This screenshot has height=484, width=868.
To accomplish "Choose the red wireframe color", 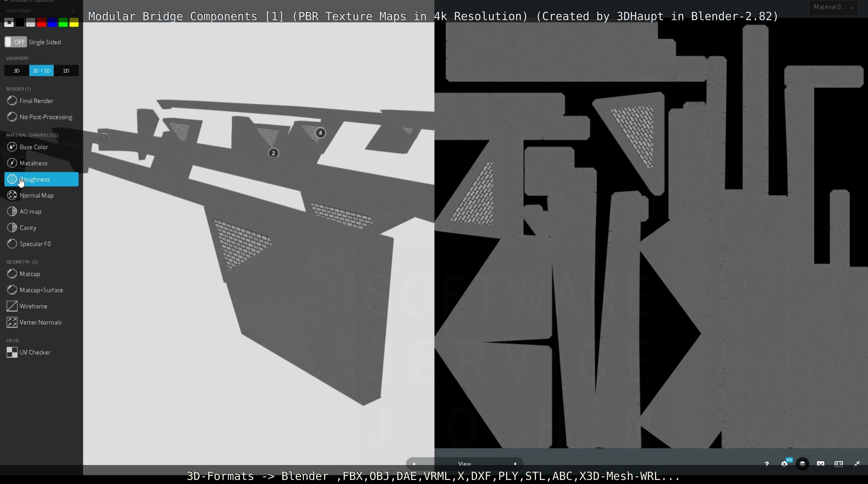I will pos(42,23).
